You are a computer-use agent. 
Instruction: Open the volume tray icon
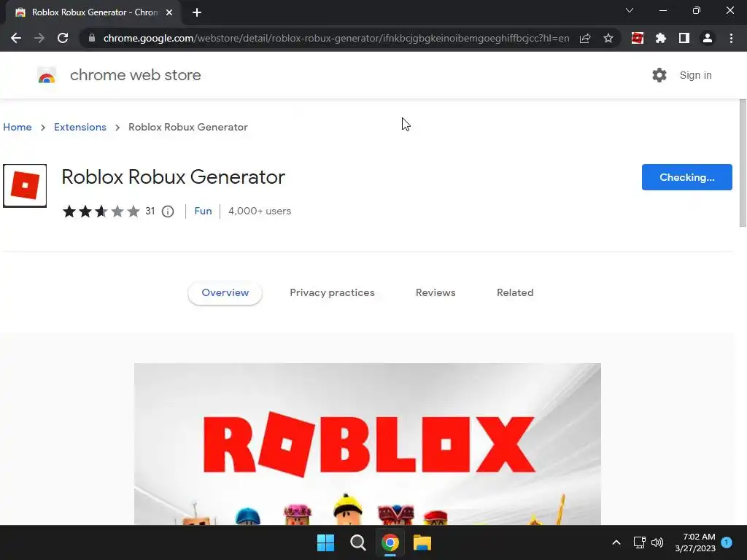657,542
